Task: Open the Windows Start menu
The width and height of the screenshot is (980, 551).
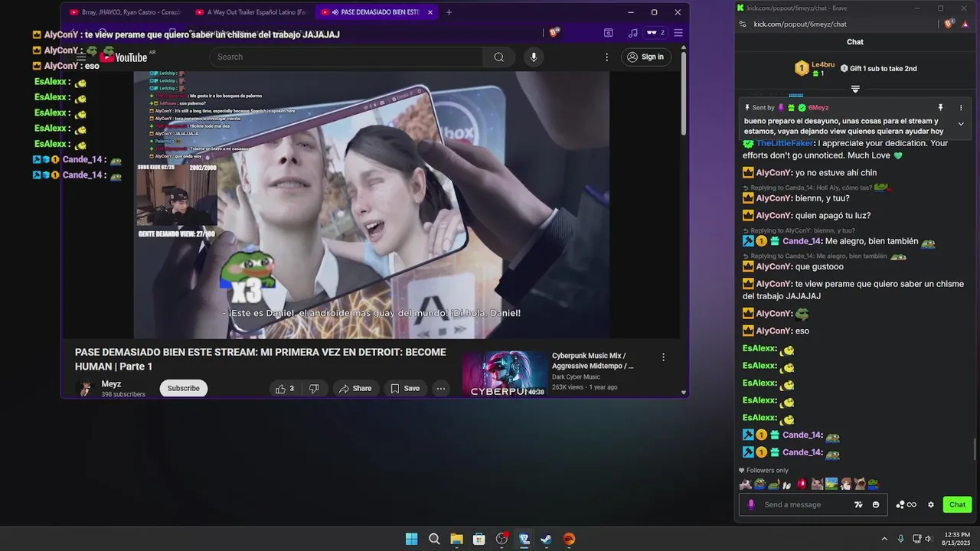Action: pos(412,539)
